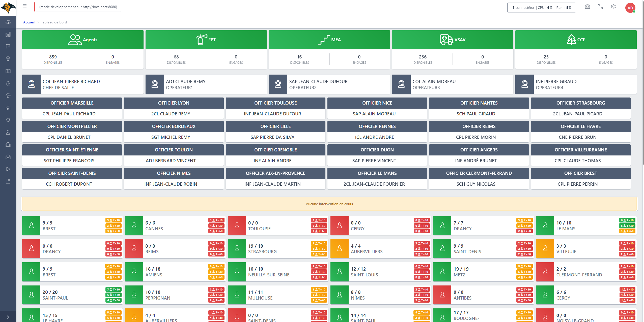
Task: Open top-right settings gear dropdown
Action: 613,7
